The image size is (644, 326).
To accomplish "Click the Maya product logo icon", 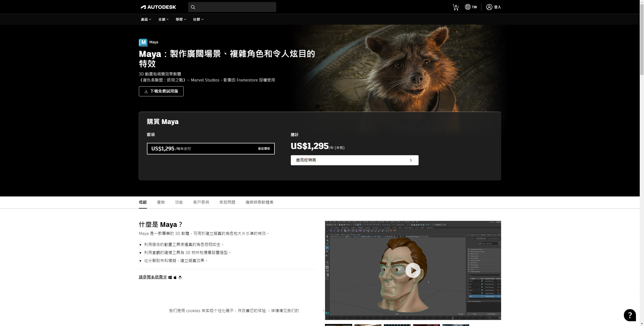I will pyautogui.click(x=143, y=43).
